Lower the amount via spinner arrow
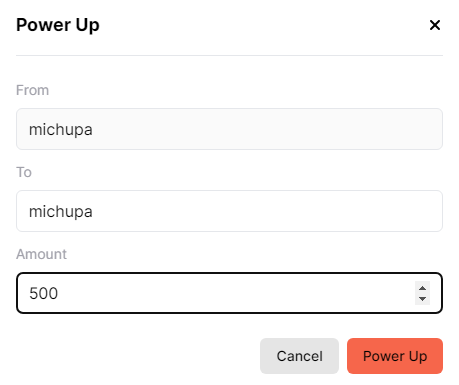This screenshot has width=459, height=385. [x=422, y=299]
